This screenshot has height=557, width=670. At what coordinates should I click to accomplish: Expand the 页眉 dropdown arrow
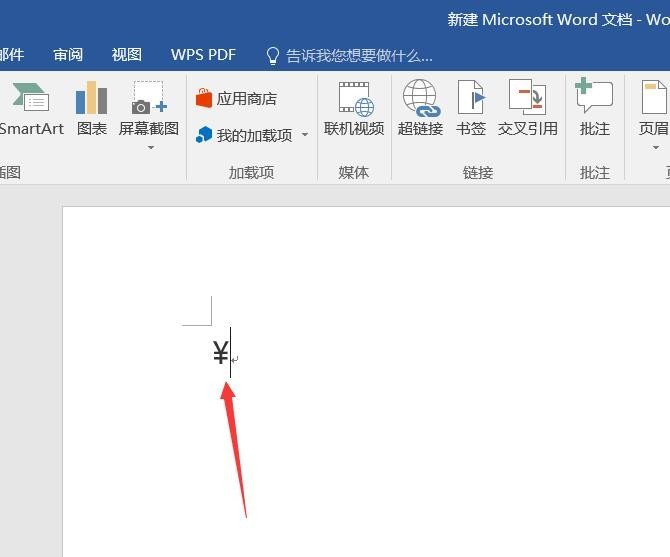click(x=655, y=147)
